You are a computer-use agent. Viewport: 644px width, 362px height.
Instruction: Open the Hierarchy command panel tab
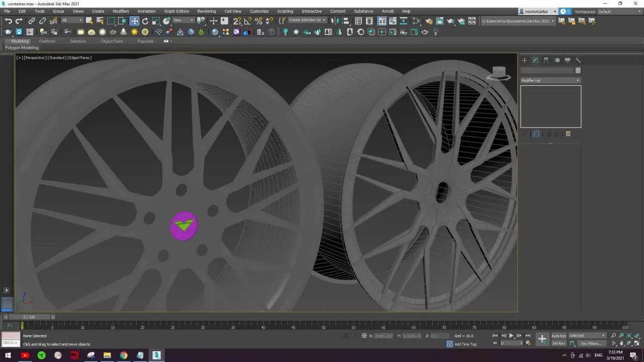[x=546, y=60]
